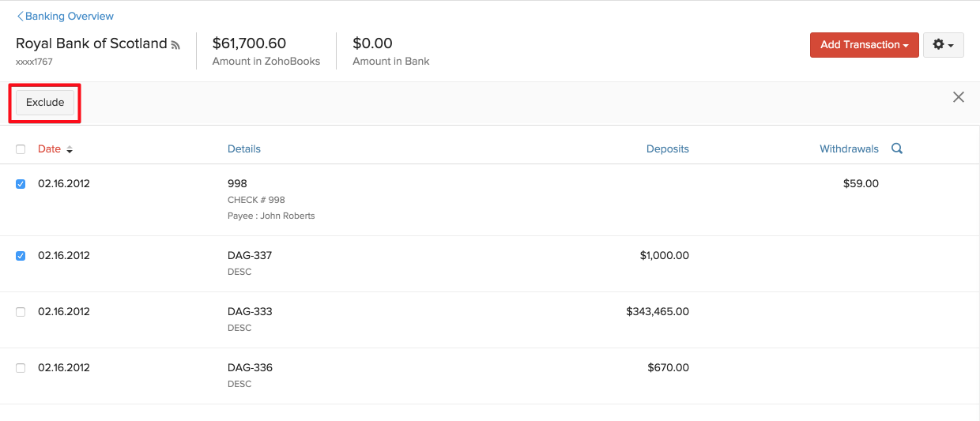Click the search magnifier icon

897,148
